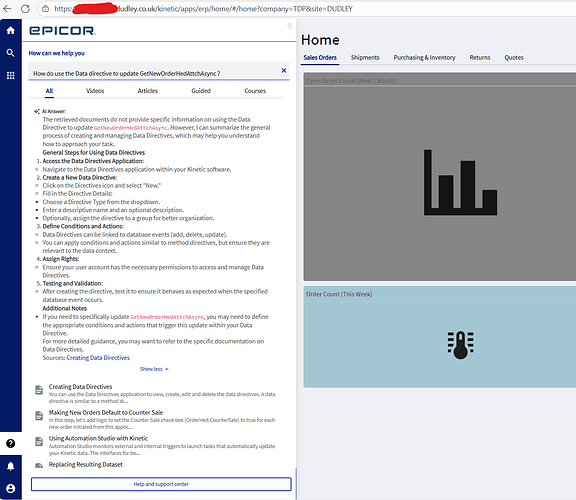Image resolution: width=576 pixels, height=500 pixels.
Task: Switch to the Videos tab
Action: (x=95, y=91)
